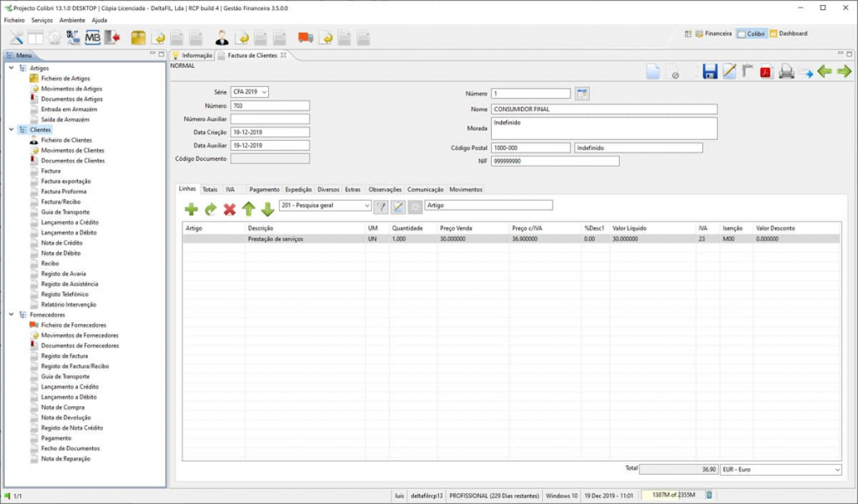Click the blue floppy disk save icon
Viewport: 858px width, 504px height.
710,72
